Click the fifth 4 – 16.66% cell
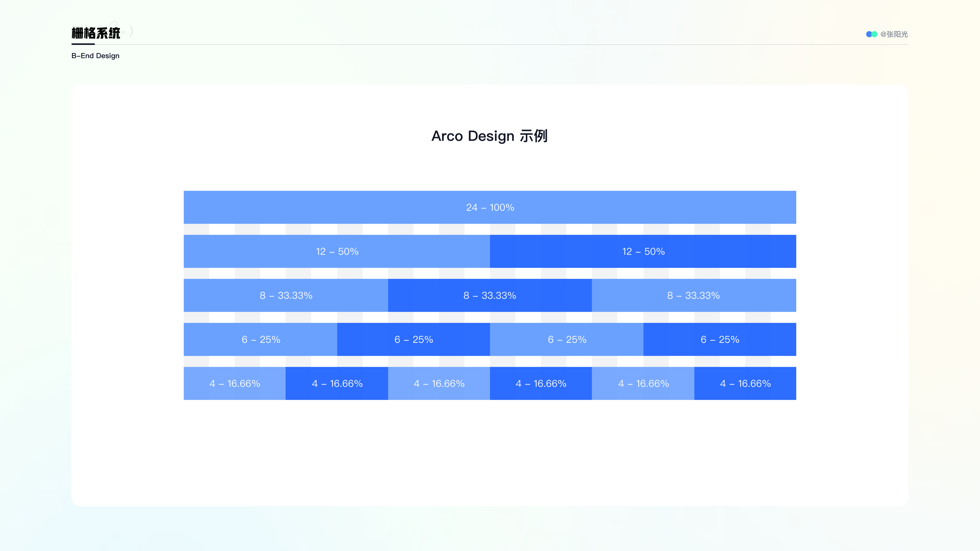Image resolution: width=980 pixels, height=551 pixels. (x=643, y=383)
